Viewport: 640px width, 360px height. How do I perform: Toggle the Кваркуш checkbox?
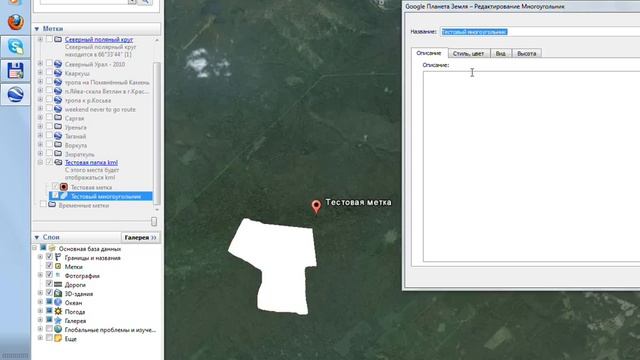pos(49,73)
